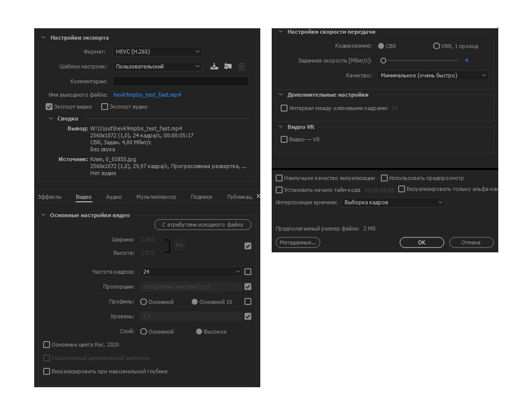
Task: Click output file name hevk9mpbs_test_fast.mp4
Action: 147,95
